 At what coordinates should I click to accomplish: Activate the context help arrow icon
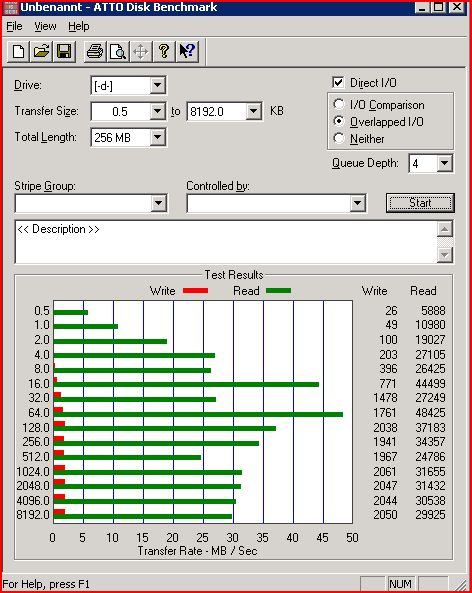pos(187,51)
